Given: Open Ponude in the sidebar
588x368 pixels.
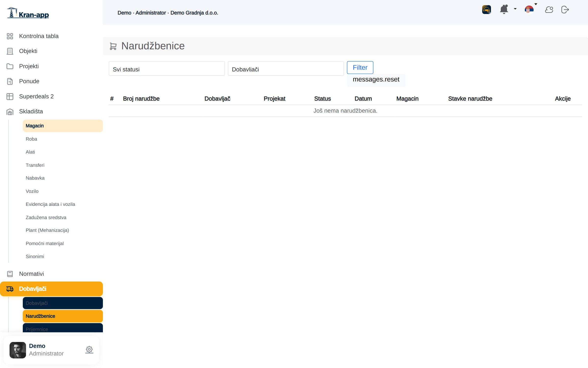Looking at the screenshot, I should (51, 81).
